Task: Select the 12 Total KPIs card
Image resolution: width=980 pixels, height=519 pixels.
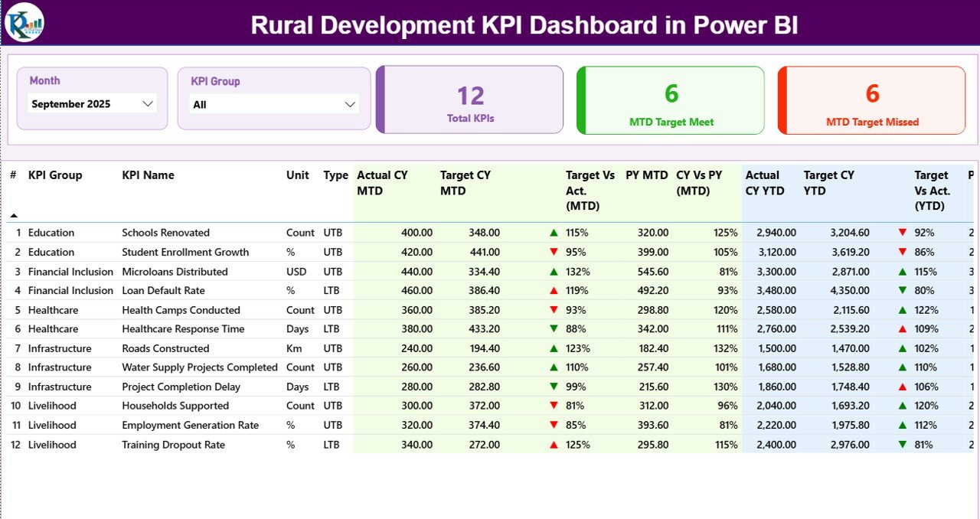Action: pos(469,100)
